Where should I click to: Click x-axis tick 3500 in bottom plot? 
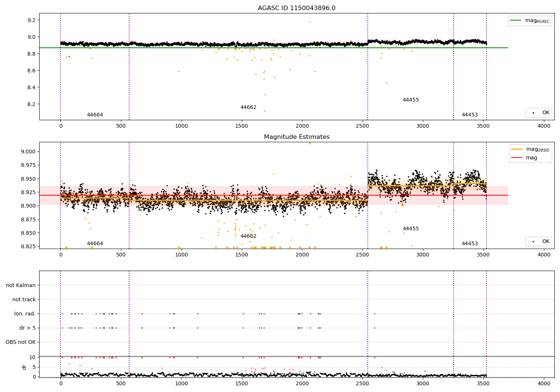(483, 384)
